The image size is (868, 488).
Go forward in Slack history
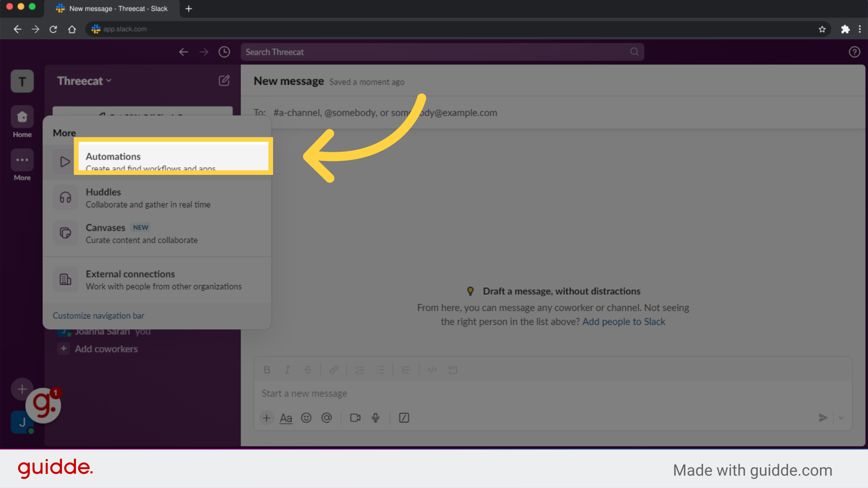click(x=204, y=52)
